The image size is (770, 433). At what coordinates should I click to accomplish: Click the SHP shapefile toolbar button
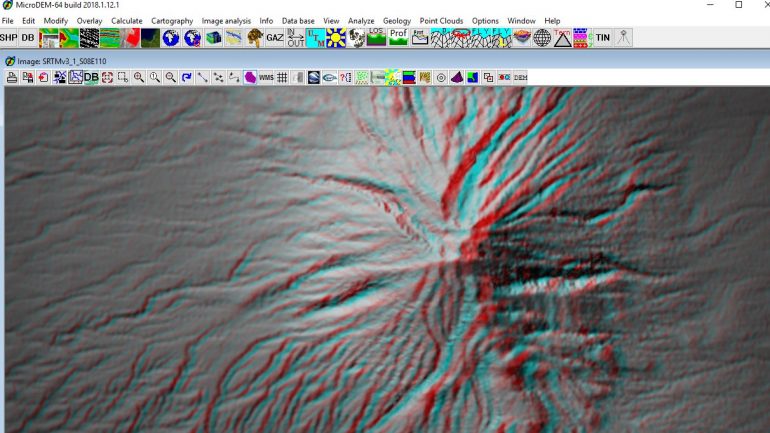[9, 37]
